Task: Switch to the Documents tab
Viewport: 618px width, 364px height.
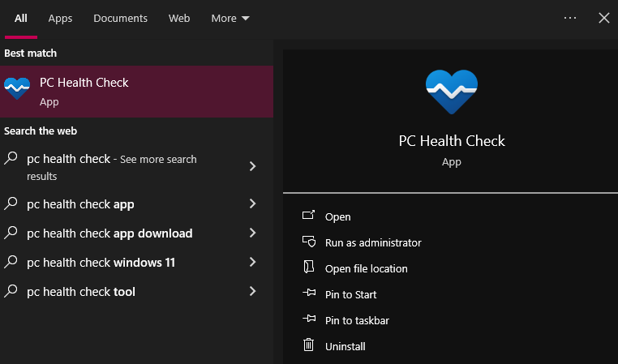Action: click(x=120, y=19)
